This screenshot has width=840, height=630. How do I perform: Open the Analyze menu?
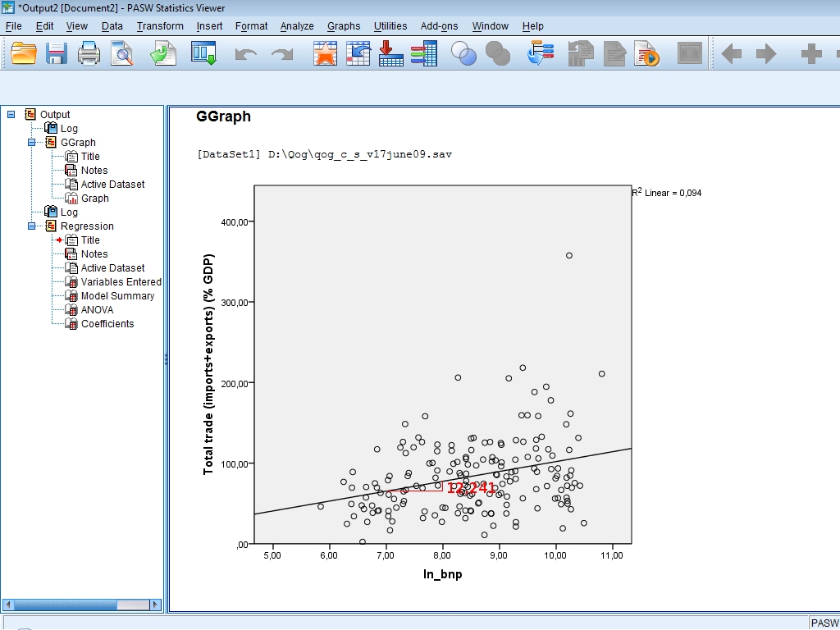[296, 26]
